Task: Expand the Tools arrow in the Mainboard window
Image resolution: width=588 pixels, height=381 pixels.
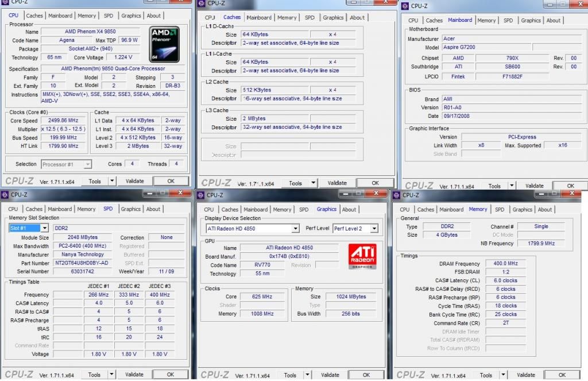Action: pos(512,186)
